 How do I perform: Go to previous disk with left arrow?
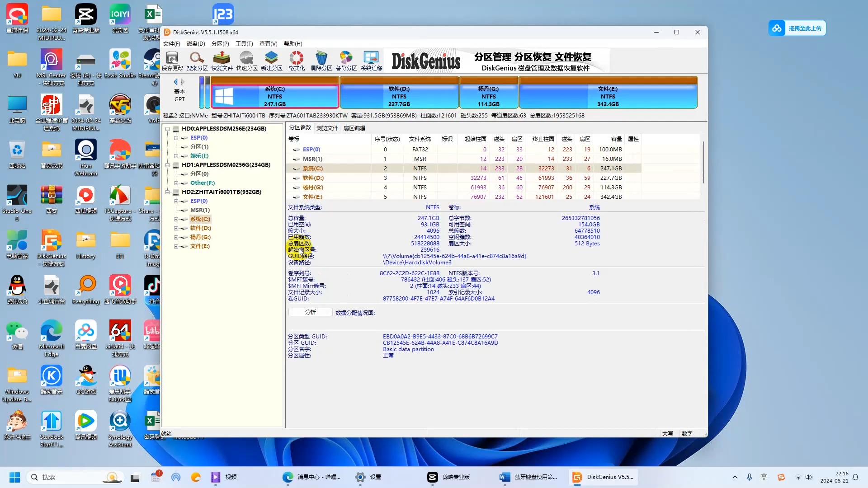[x=176, y=82]
